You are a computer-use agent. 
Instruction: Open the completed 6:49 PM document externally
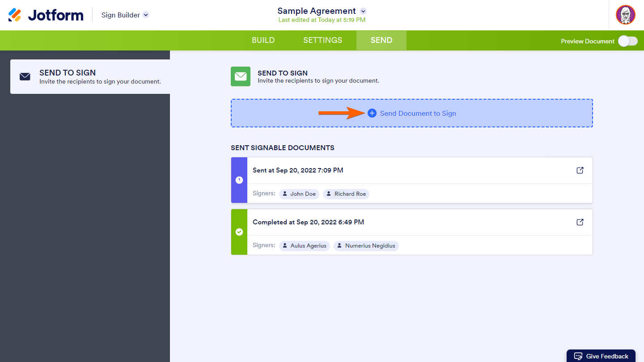pos(580,222)
